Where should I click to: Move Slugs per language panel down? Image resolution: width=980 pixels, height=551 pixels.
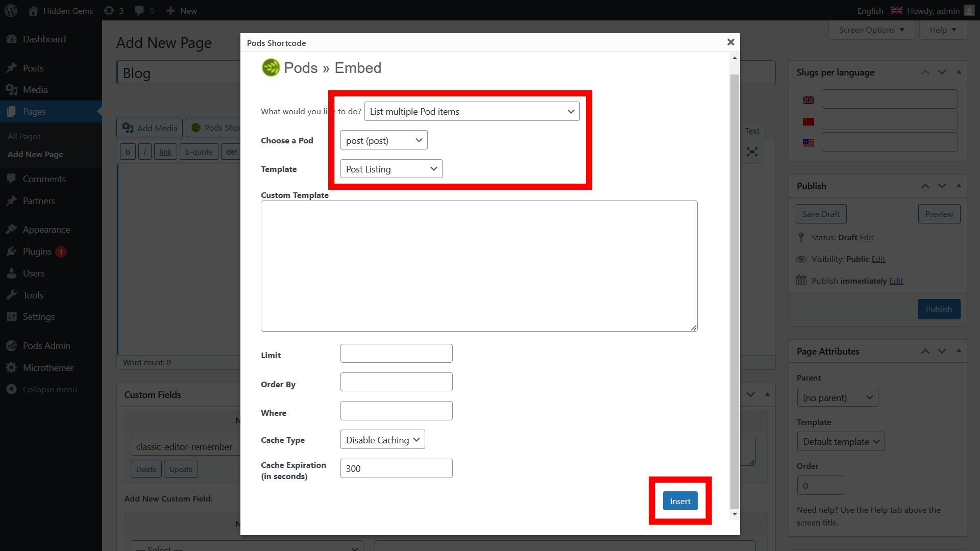(942, 72)
